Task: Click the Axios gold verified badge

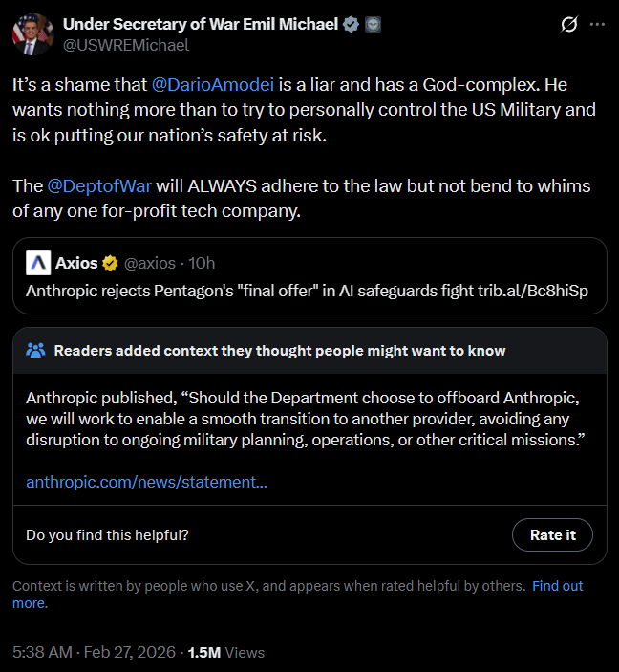Action: (x=110, y=263)
